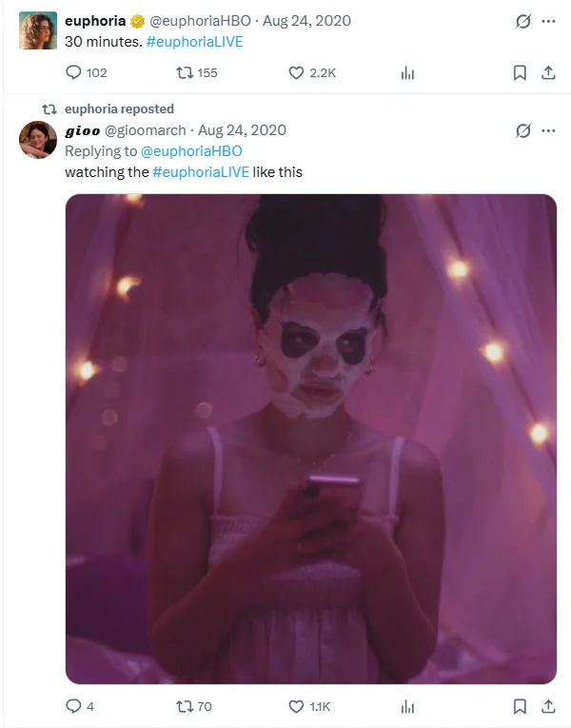
Task: Open #euphoriaLIVE hashtag in euphoria's post
Action: click(x=196, y=42)
